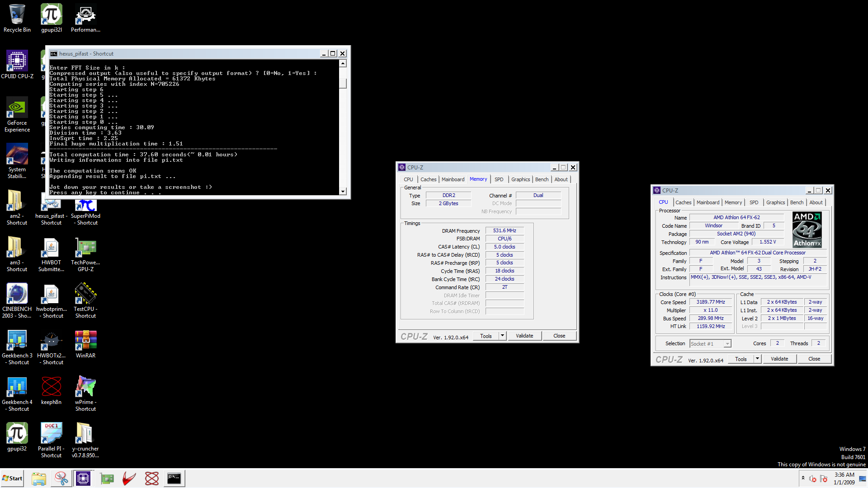Click the Start button
The height and width of the screenshot is (488, 868).
coord(13,478)
